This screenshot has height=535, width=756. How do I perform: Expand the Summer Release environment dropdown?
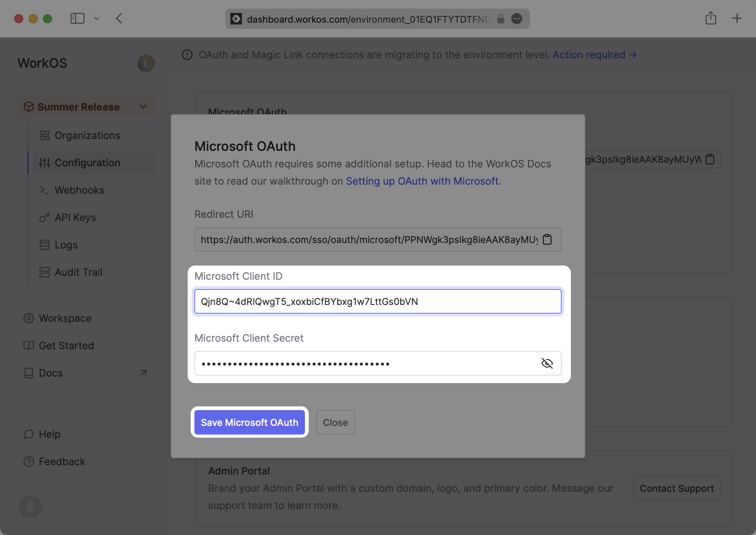click(143, 107)
